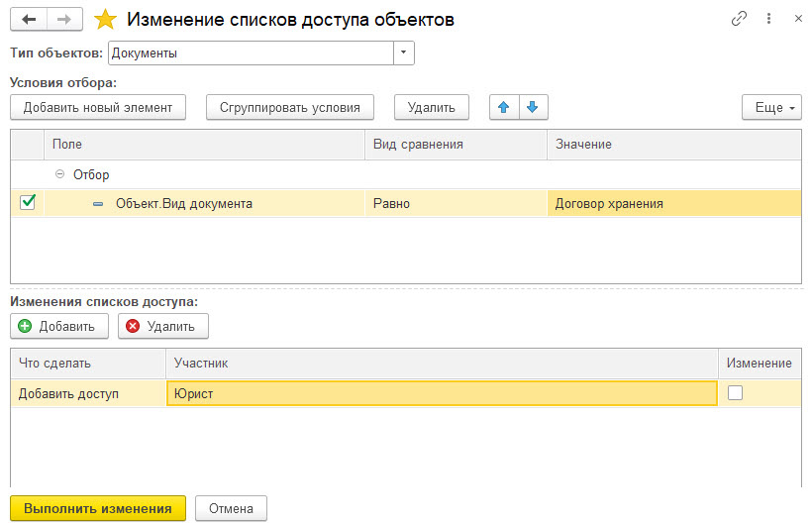Viewport: 812px width, 524px height.
Task: Close the form with the X icon
Action: (x=798, y=19)
